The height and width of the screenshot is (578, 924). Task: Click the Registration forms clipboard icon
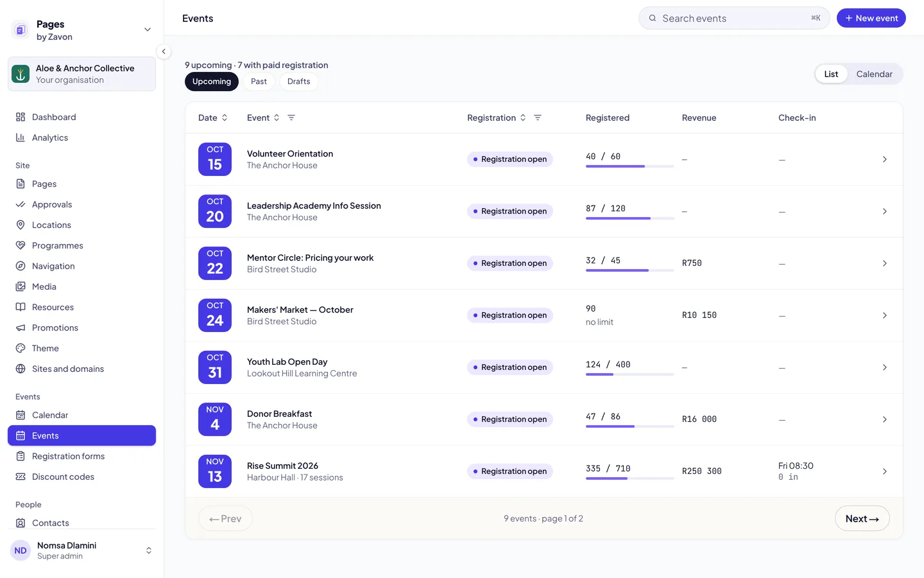point(21,456)
